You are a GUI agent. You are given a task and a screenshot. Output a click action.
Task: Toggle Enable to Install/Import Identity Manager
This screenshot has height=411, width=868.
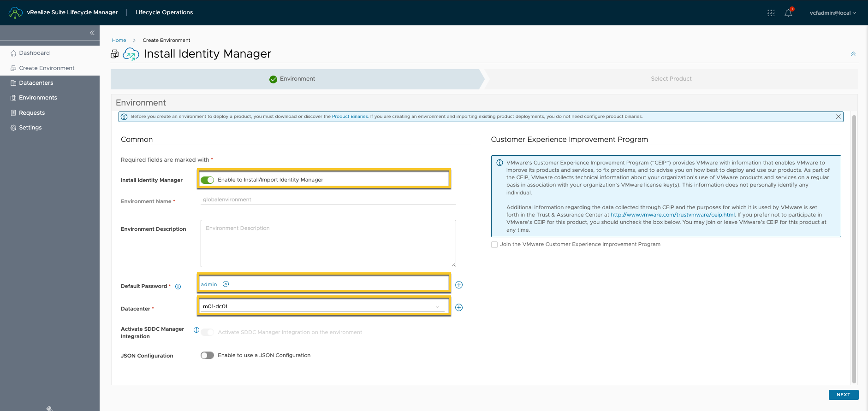click(x=207, y=180)
